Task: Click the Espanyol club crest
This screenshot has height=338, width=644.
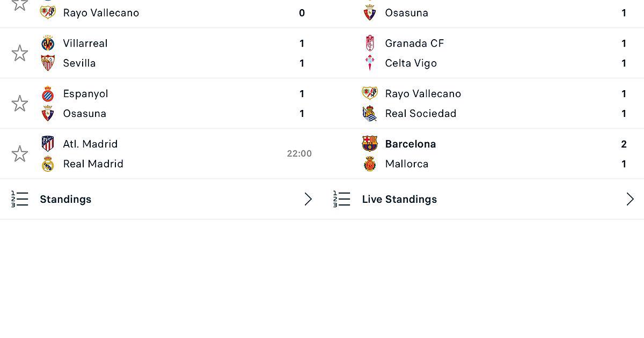Action: pyautogui.click(x=48, y=94)
